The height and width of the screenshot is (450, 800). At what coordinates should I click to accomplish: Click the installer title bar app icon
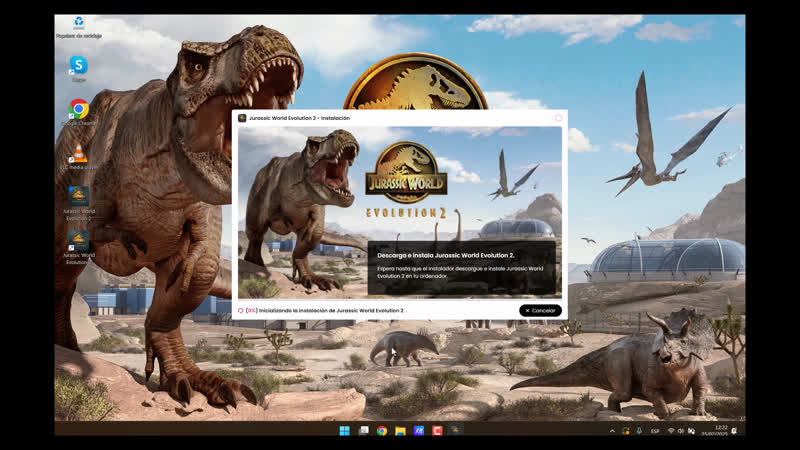(242, 118)
